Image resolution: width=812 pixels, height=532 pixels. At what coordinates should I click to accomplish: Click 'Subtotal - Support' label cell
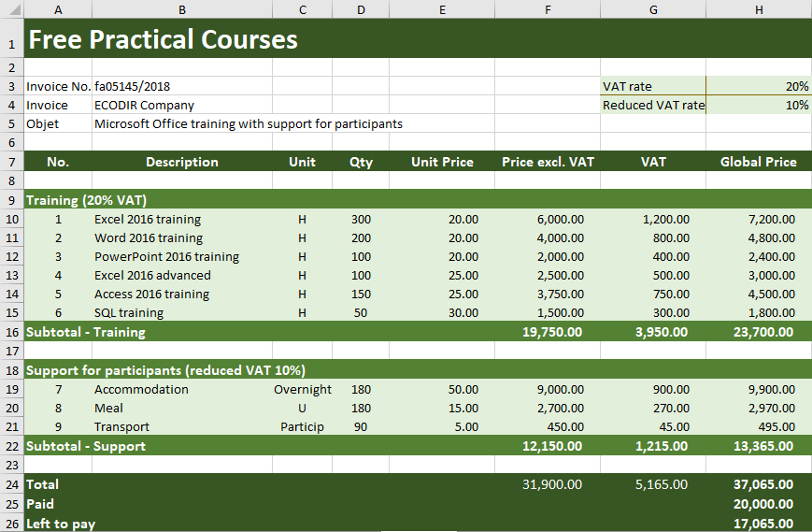pos(85,445)
